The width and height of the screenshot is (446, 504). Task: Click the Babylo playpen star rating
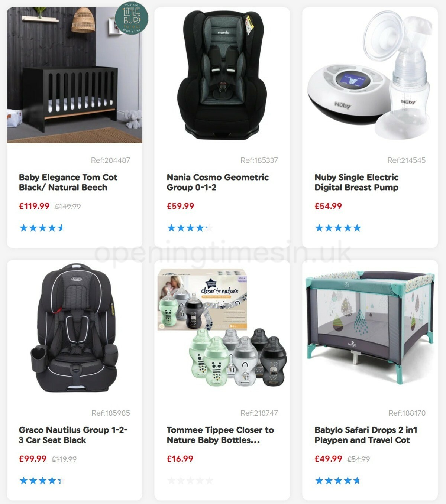coord(337,481)
